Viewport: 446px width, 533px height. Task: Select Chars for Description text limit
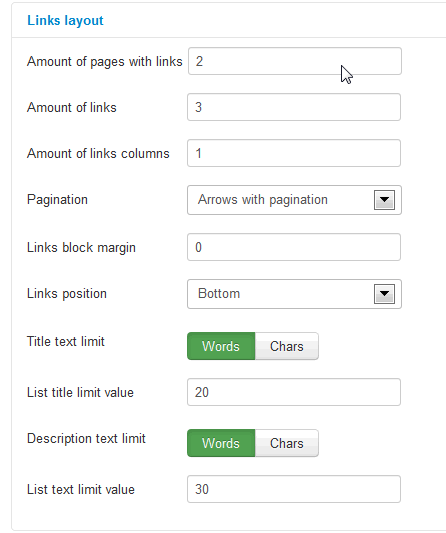[287, 443]
